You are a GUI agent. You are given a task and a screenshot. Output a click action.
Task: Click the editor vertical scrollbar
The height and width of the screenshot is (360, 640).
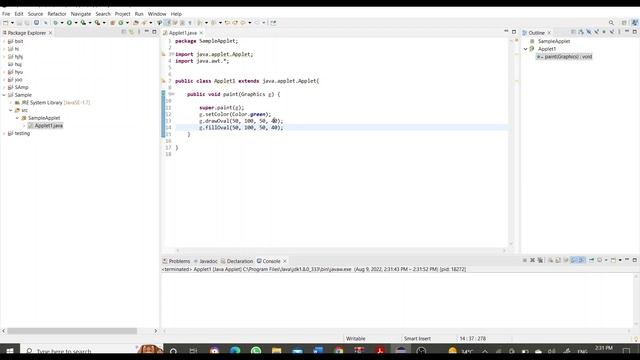[x=511, y=142]
